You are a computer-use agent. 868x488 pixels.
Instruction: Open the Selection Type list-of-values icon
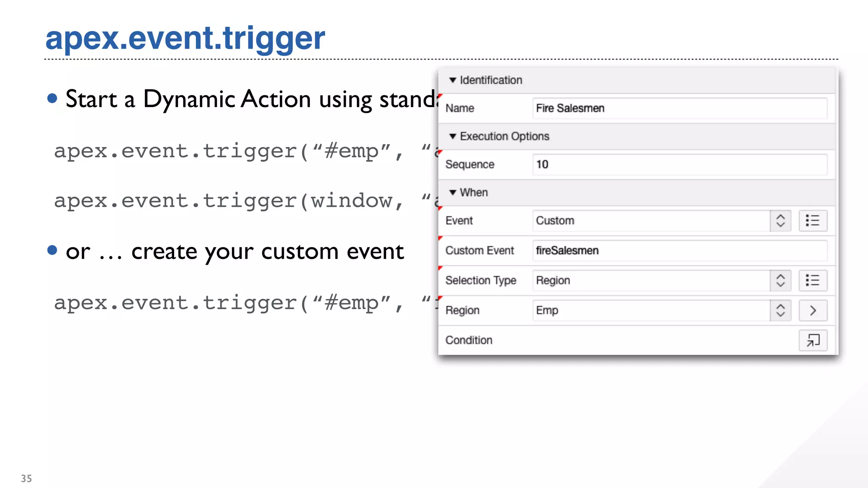(813, 280)
